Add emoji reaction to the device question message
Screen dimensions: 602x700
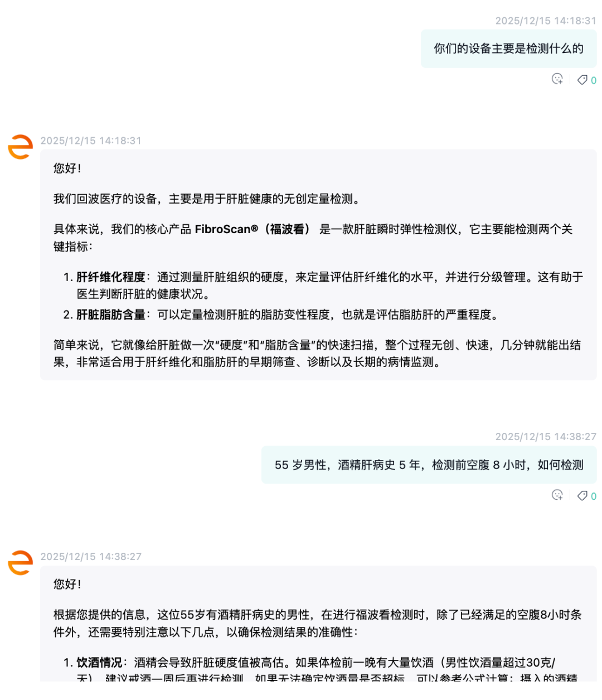coord(557,79)
